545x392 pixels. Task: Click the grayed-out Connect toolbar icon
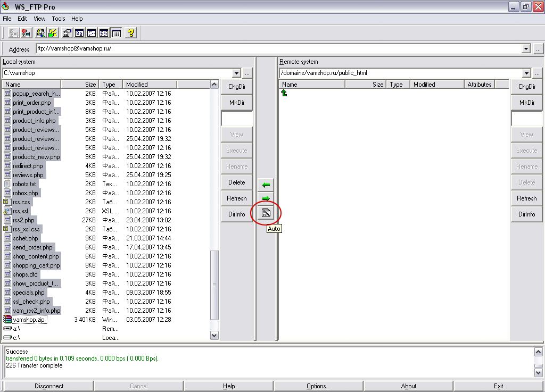[13, 33]
